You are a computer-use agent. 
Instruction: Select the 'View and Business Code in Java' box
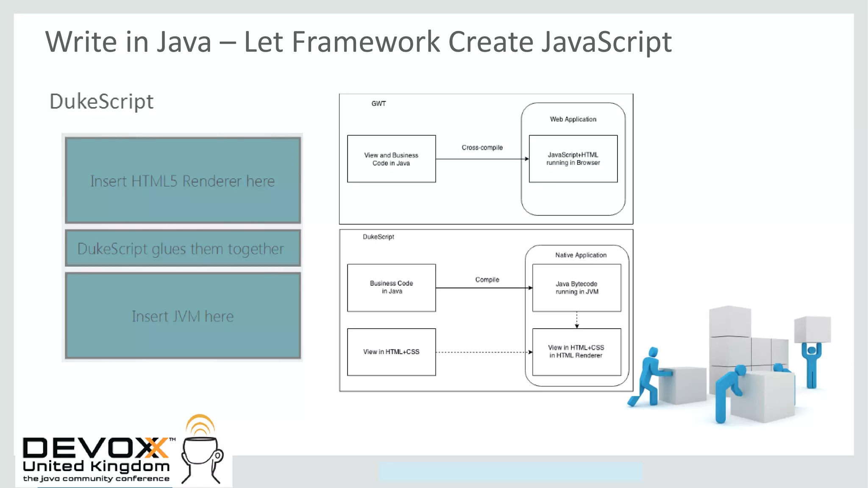pos(391,159)
